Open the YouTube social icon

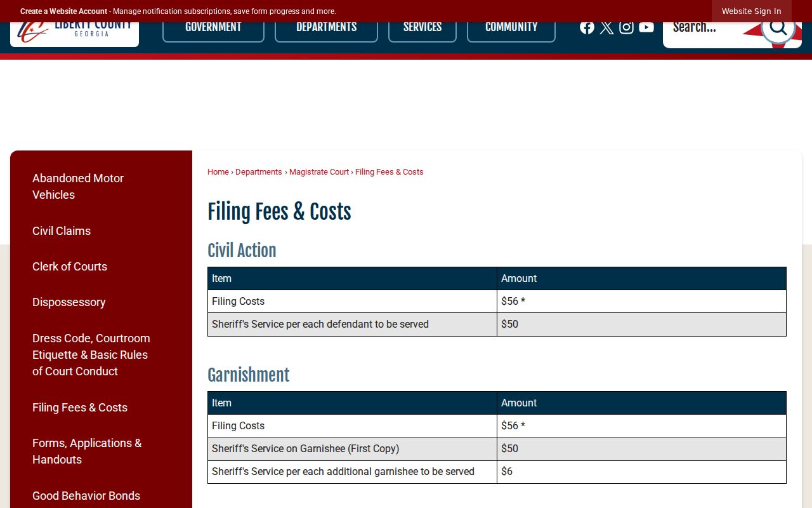(646, 27)
